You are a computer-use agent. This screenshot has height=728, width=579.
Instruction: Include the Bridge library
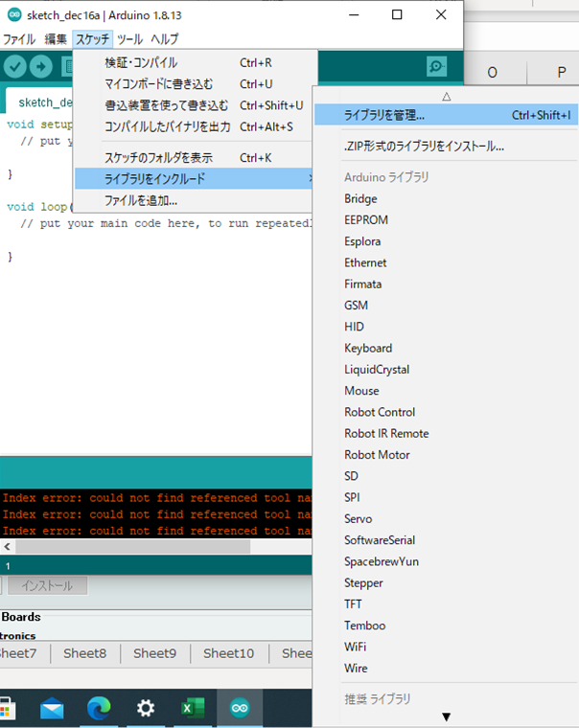coord(446,198)
